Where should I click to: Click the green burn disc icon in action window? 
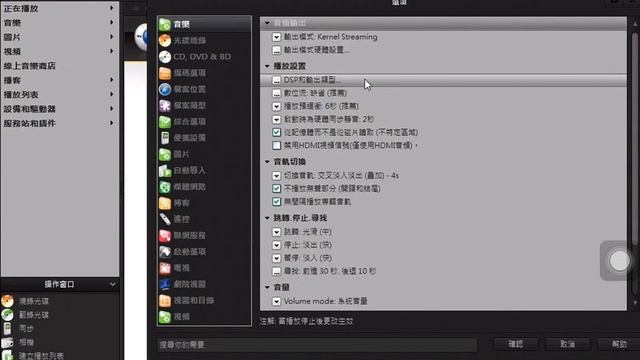(x=7, y=315)
